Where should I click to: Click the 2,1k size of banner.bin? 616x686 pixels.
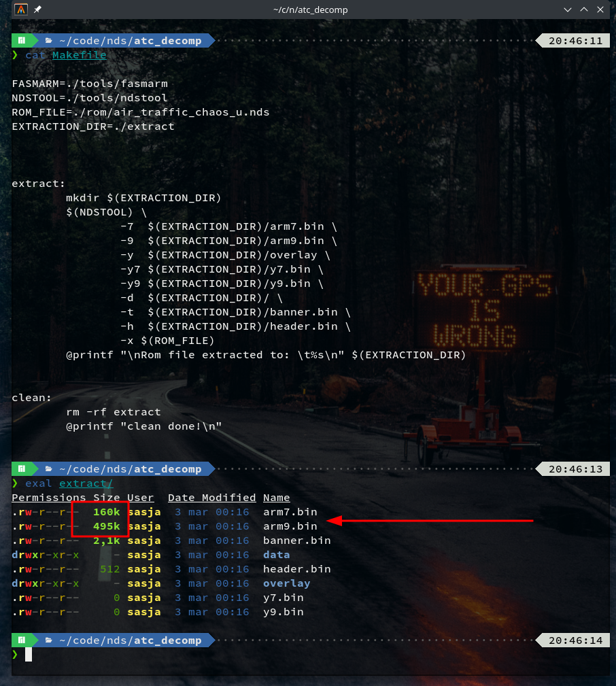(106, 541)
